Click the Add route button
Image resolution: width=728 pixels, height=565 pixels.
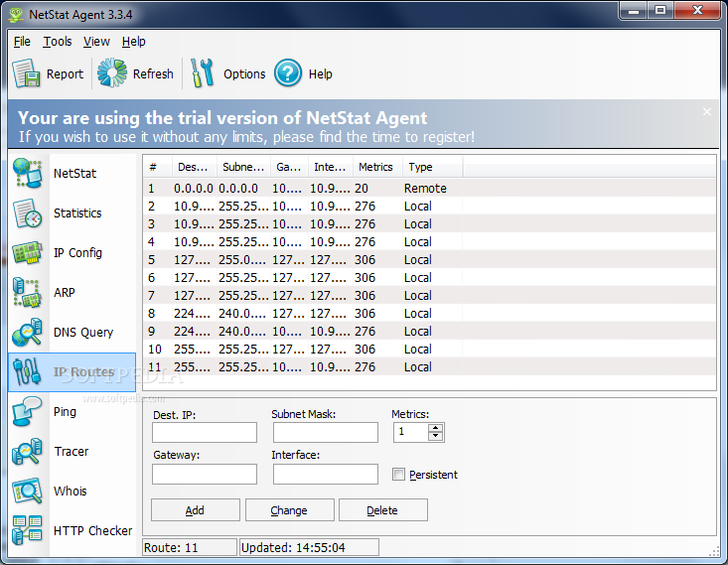(x=195, y=510)
